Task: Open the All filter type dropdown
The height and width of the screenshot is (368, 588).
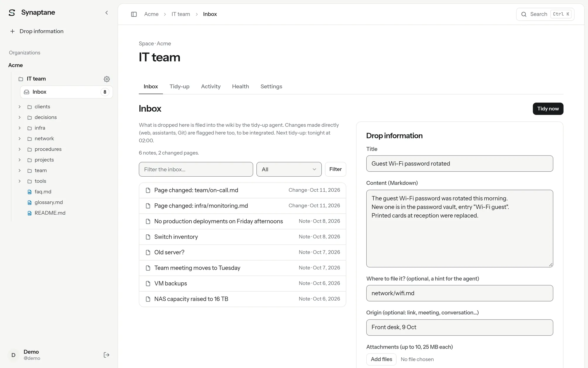Action: [x=289, y=169]
